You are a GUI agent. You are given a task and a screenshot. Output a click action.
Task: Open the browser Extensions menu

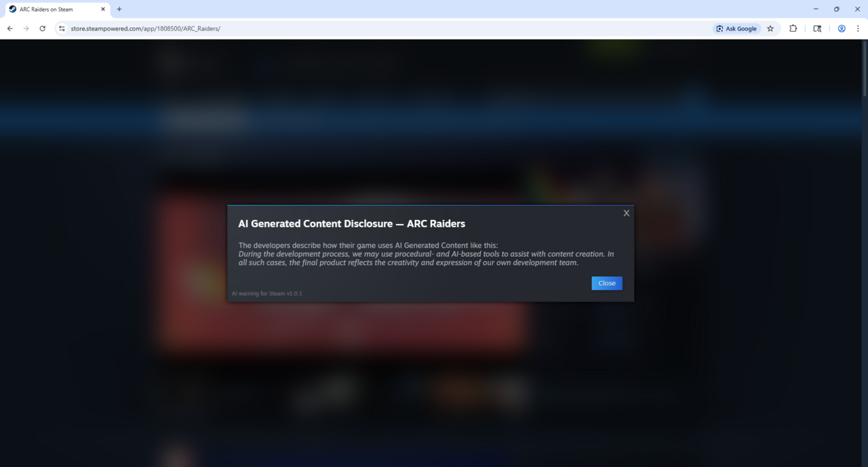coord(793,29)
